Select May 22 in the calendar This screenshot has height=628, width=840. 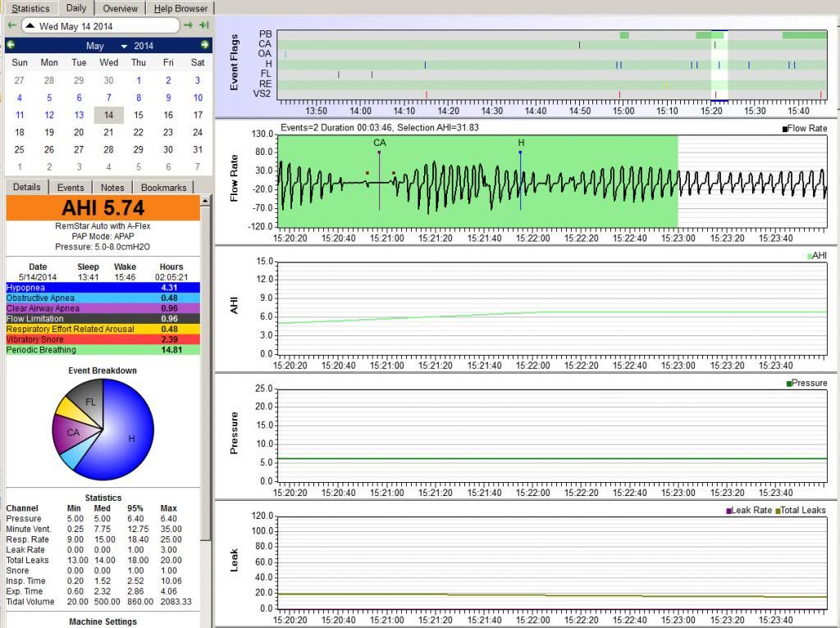(138, 132)
